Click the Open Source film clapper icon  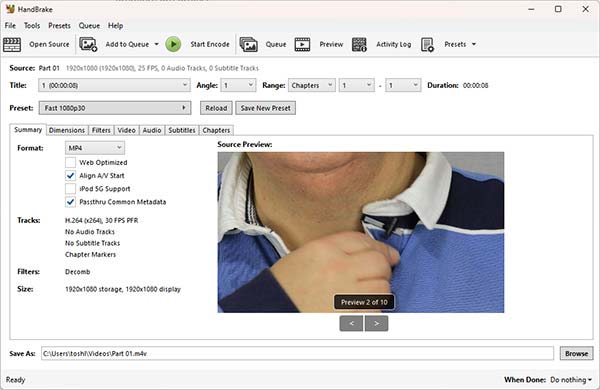12,44
